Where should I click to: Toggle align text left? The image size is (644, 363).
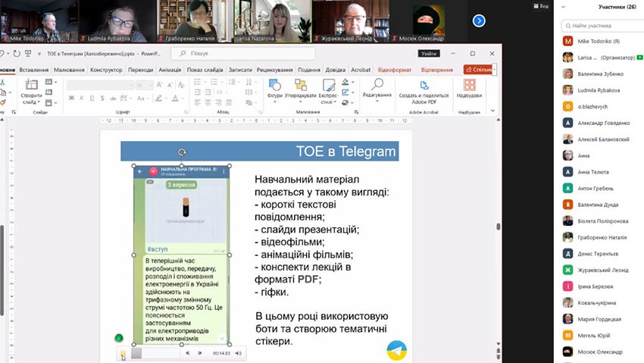coord(198,102)
